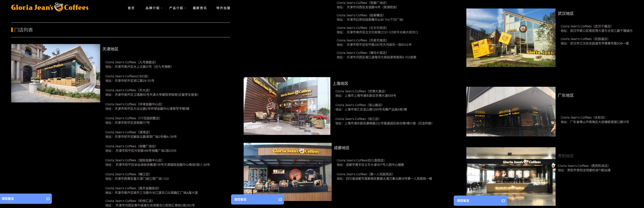Click the 第一人民医院店 store name
This screenshot has height=208, width=644.
[365, 174]
